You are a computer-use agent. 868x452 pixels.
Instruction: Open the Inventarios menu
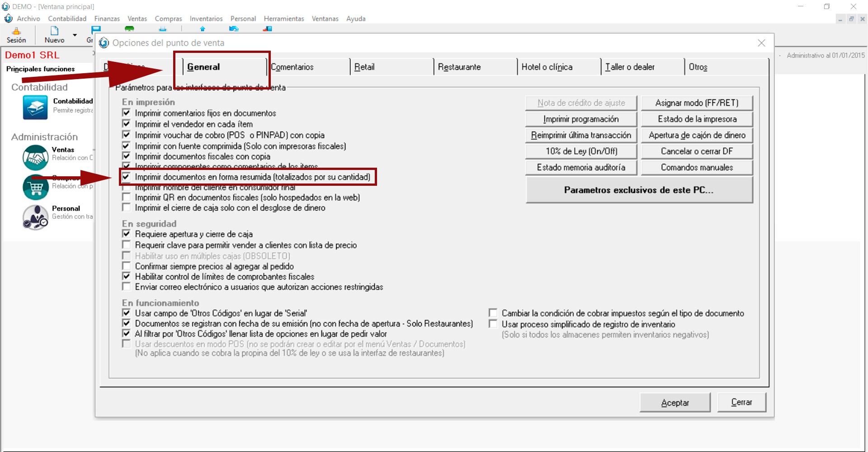pyautogui.click(x=206, y=19)
